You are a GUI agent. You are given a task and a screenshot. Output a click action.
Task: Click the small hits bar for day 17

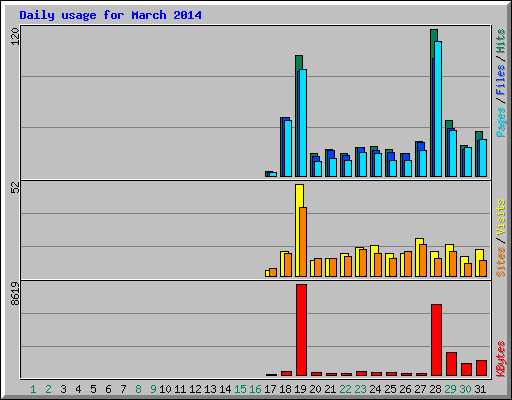[x=271, y=174]
